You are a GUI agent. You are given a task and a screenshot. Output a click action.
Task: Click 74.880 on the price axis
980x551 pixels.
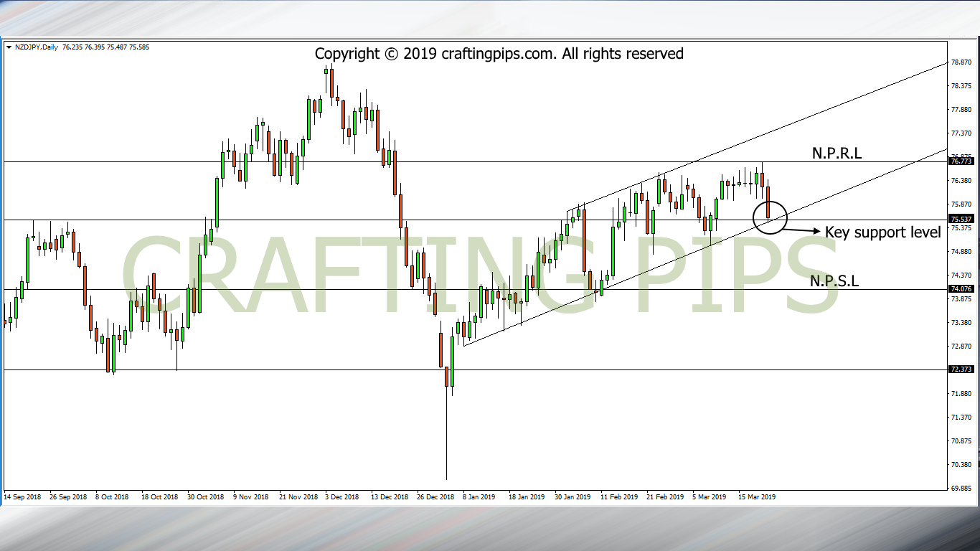(x=961, y=252)
